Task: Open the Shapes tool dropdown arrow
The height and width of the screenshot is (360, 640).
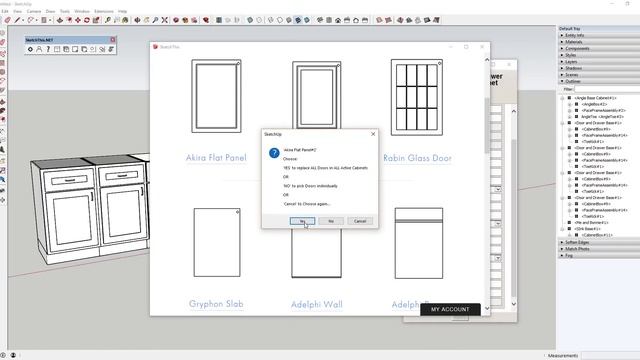Action: [x=50, y=20]
